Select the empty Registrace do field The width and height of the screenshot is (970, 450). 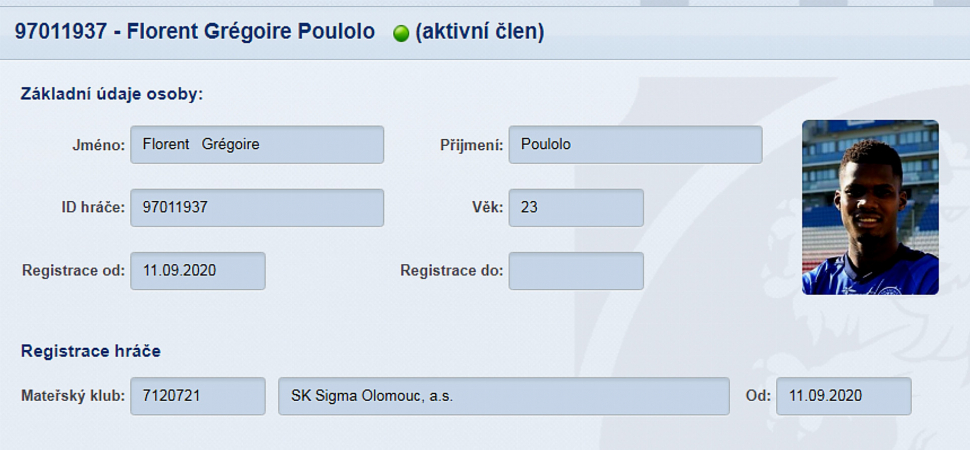coord(576,271)
